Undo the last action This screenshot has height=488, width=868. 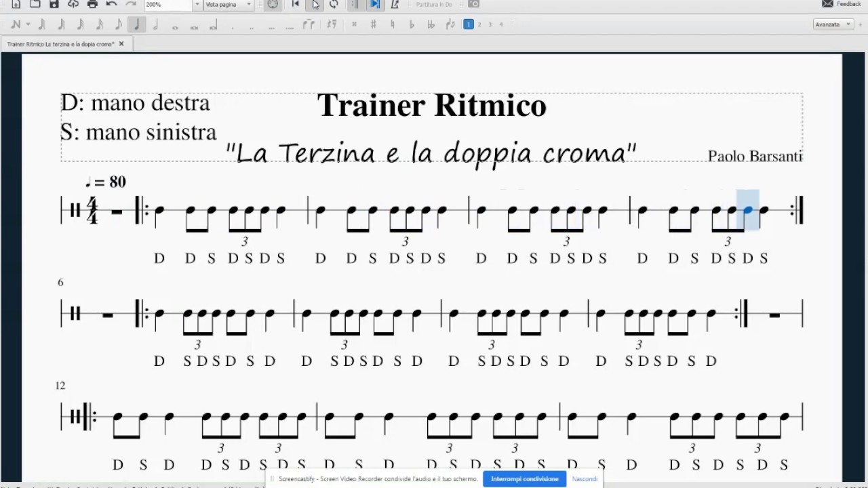111,4
